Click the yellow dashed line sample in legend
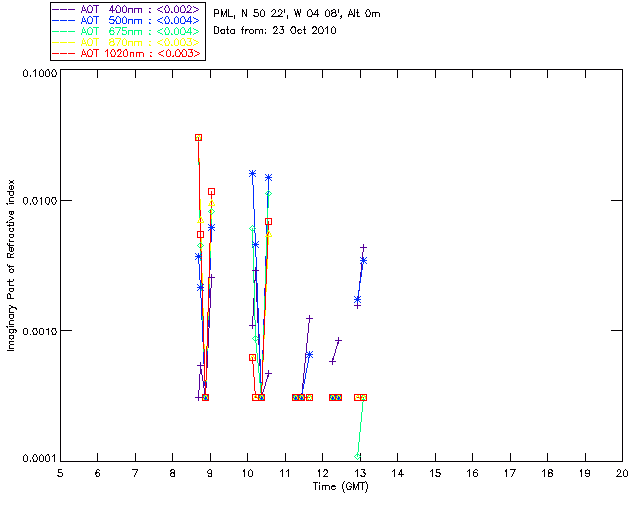The width and height of the screenshot is (640, 512). (64, 42)
